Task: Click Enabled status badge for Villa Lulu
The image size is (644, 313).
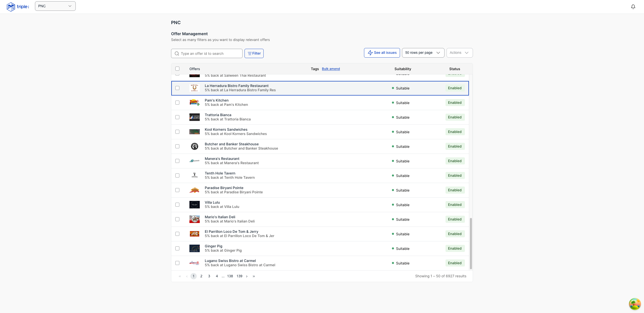Action: pyautogui.click(x=455, y=205)
